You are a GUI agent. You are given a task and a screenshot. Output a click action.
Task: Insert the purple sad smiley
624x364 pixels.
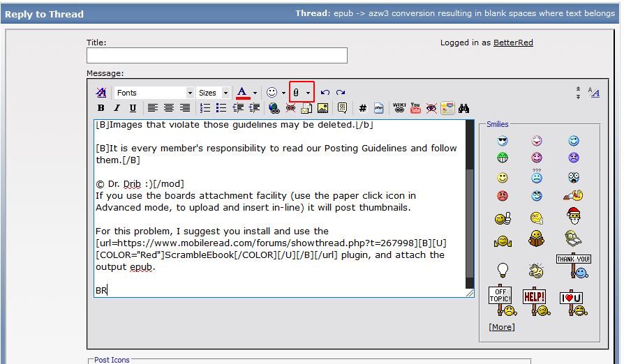pos(574,158)
